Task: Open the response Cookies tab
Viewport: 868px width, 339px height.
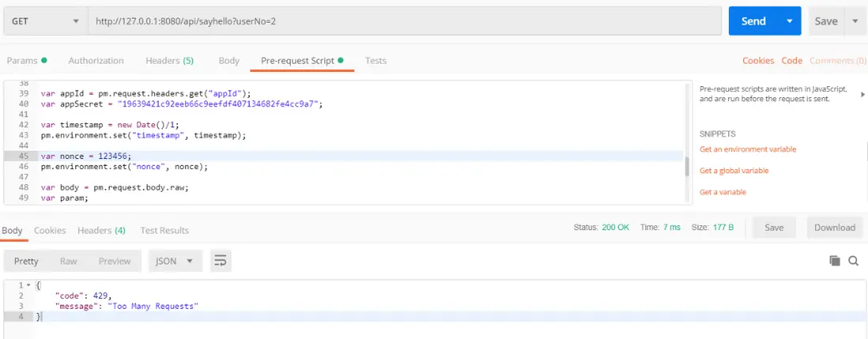Action: point(50,230)
